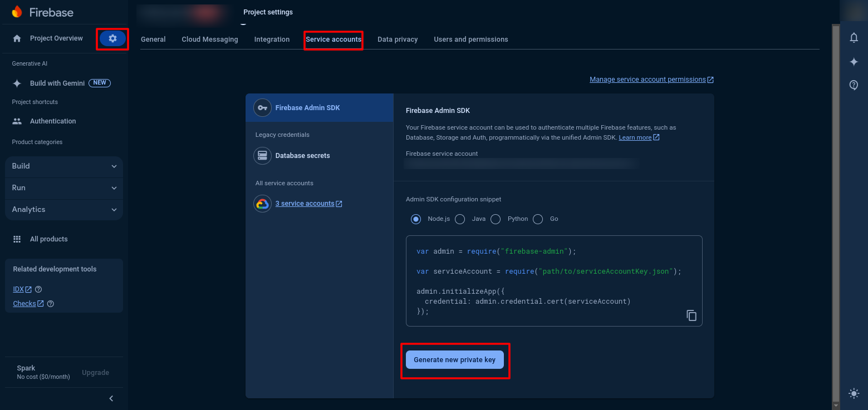Switch to the Integration tab
The width and height of the screenshot is (868, 410).
(272, 39)
